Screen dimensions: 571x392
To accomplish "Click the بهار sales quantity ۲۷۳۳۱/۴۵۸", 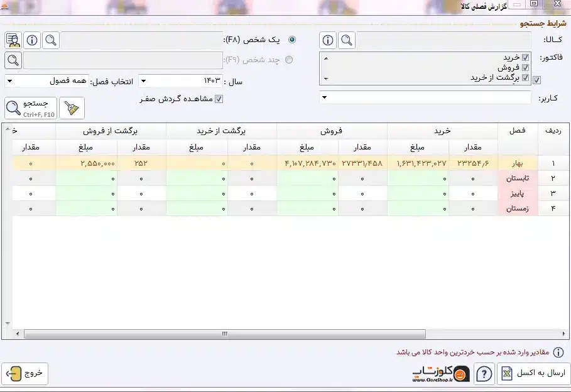I will [362, 163].
